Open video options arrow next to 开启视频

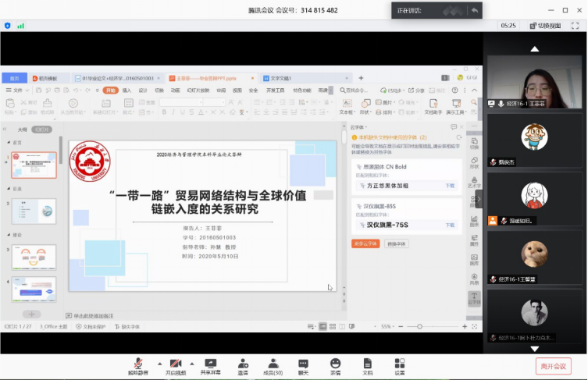click(x=192, y=364)
